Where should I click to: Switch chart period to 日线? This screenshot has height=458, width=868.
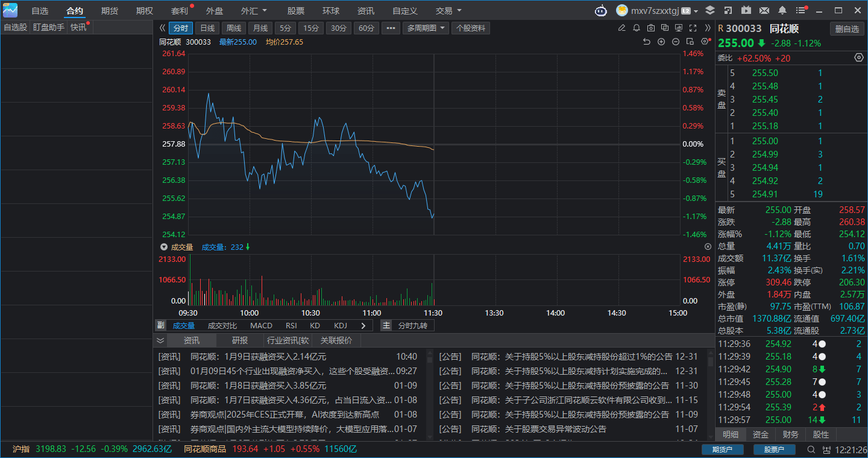click(207, 28)
